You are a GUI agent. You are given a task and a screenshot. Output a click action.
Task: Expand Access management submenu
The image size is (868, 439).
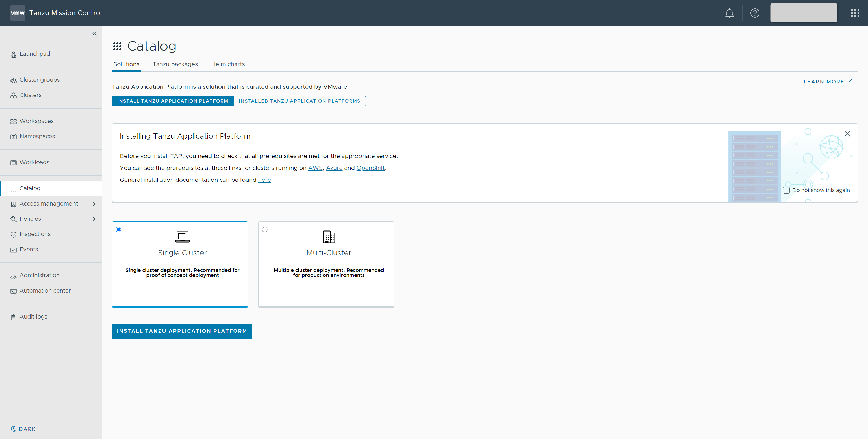tap(94, 204)
